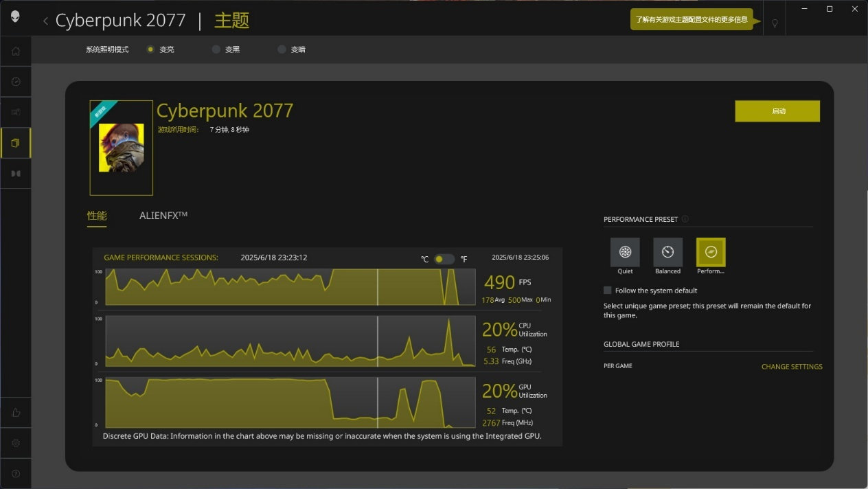Switch to the 性能 tab
The width and height of the screenshot is (868, 489).
coord(97,216)
